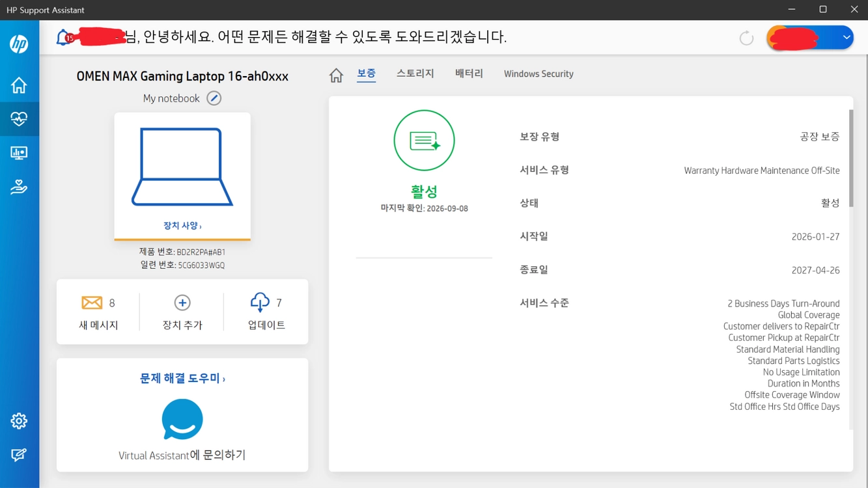Click Virtual Assistant에 문의하기 text
Screen dimensions: 868x488
(182, 455)
